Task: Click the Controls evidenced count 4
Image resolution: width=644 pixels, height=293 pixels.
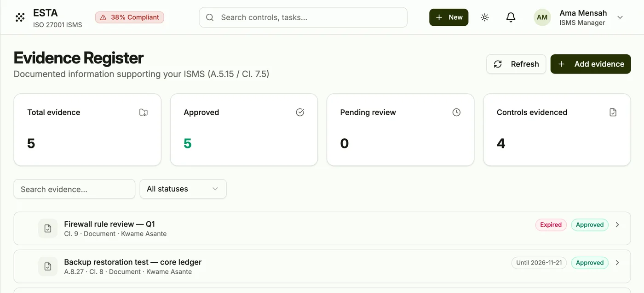Action: [501, 144]
